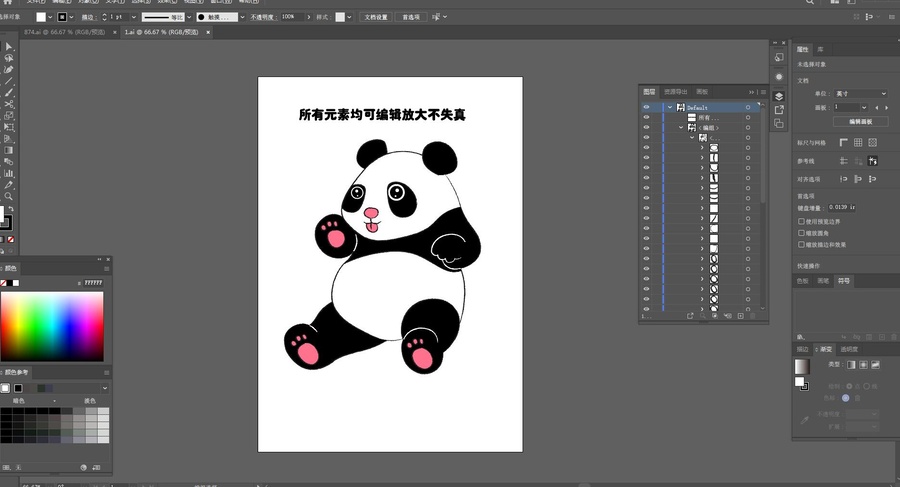The height and width of the screenshot is (487, 900).
Task: Click the 描边 link in control bar
Action: pos(88,17)
